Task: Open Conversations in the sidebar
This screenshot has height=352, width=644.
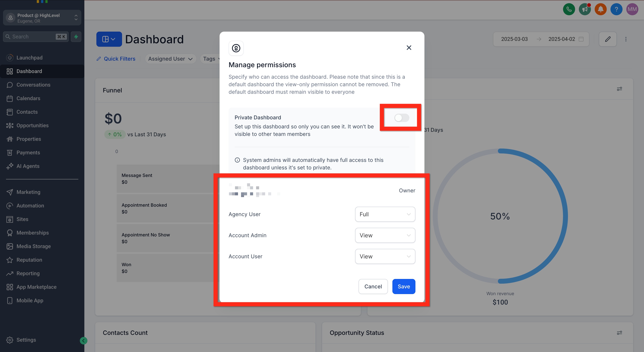Action: pos(33,85)
